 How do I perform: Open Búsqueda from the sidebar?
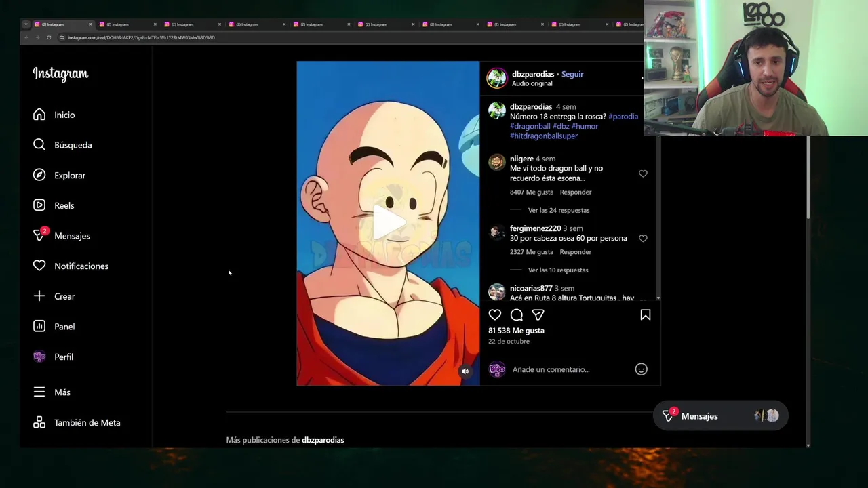(x=62, y=145)
